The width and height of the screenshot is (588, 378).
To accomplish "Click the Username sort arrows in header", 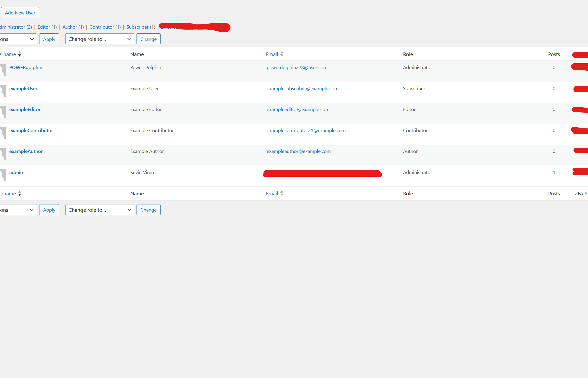I will click(19, 54).
